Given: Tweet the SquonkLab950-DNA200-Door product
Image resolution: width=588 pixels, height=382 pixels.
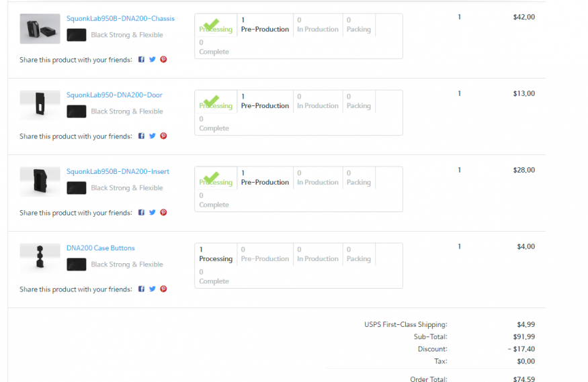Looking at the screenshot, I should [x=153, y=136].
